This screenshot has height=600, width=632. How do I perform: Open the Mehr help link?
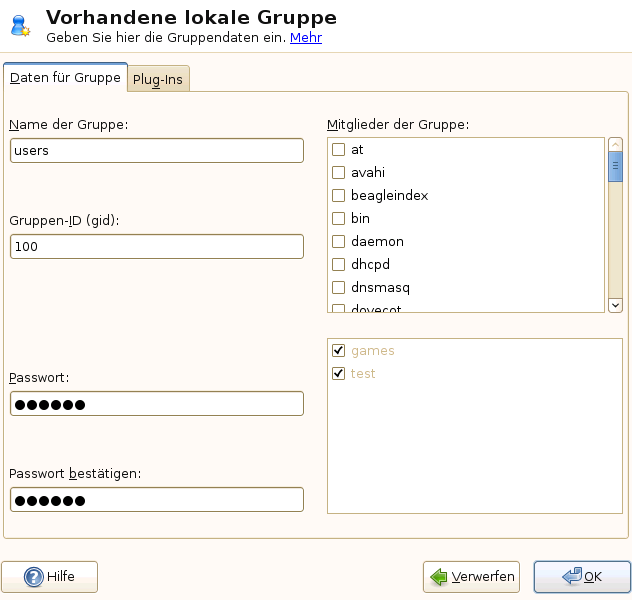tap(306, 38)
